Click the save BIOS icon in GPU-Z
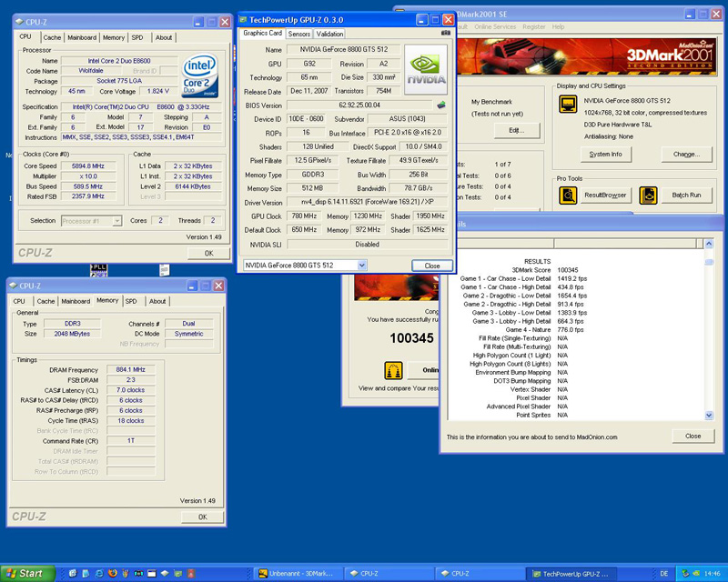This screenshot has width=728, height=582. click(441, 105)
